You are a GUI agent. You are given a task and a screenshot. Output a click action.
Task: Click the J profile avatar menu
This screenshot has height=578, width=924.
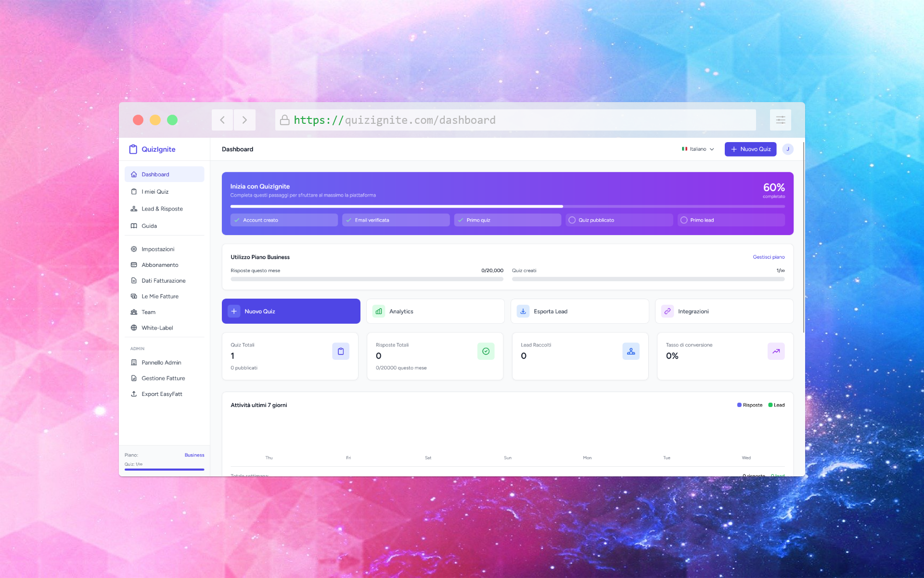[788, 149]
